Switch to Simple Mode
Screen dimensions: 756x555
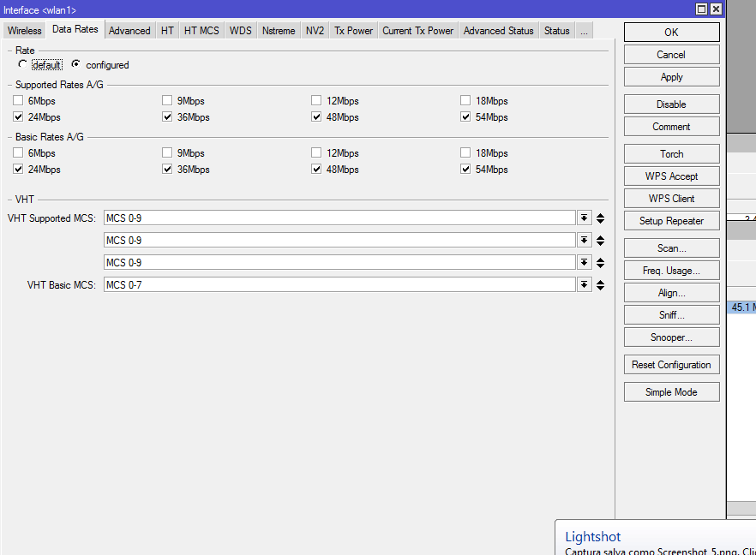point(672,392)
